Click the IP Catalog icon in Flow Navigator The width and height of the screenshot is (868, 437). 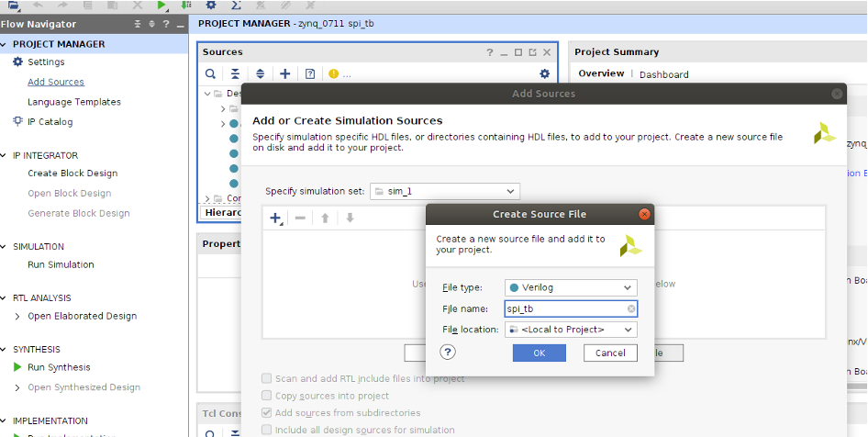[x=17, y=121]
